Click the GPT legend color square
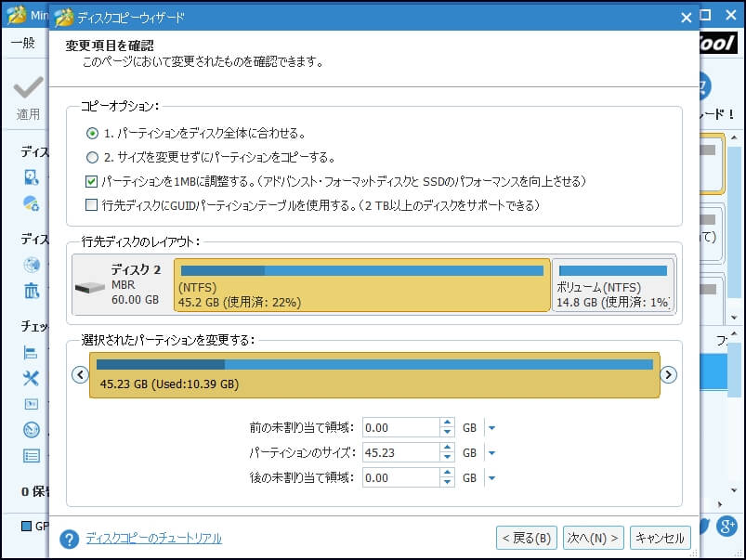Viewport: 746px width, 560px height. click(x=27, y=527)
